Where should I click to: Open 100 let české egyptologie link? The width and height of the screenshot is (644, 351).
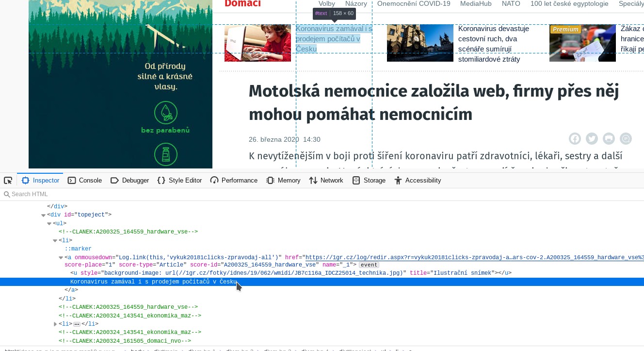(569, 4)
